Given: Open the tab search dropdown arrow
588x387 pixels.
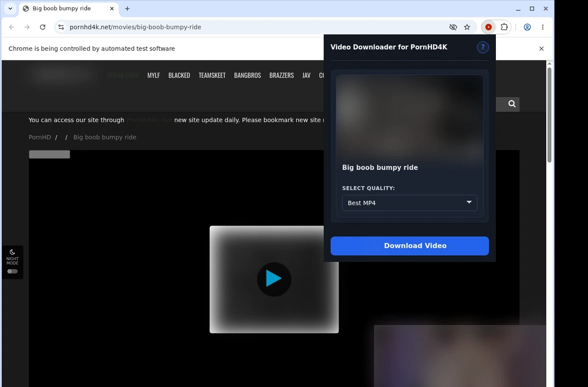Looking at the screenshot, I should 10,8.
